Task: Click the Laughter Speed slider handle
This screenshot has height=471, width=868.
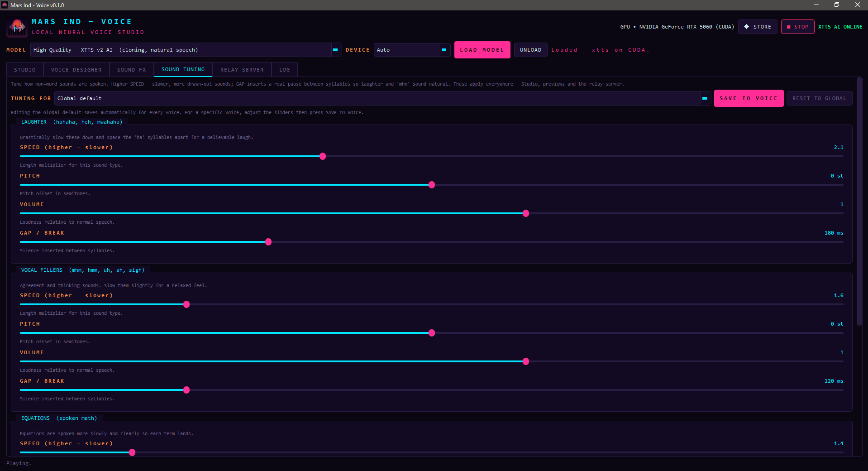Action: click(x=323, y=156)
